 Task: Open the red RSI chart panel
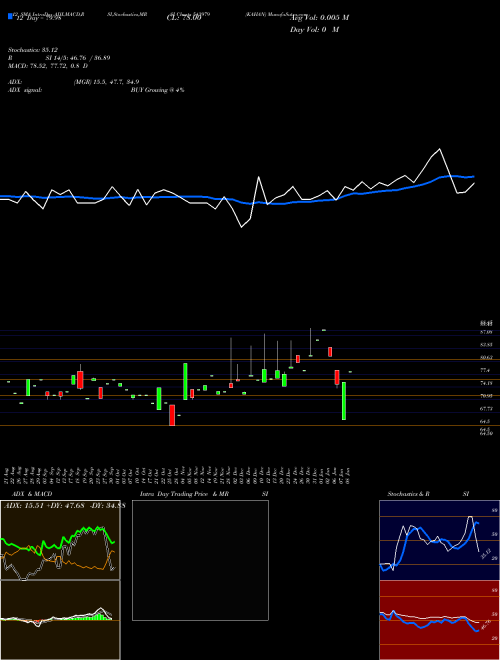click(x=439, y=620)
